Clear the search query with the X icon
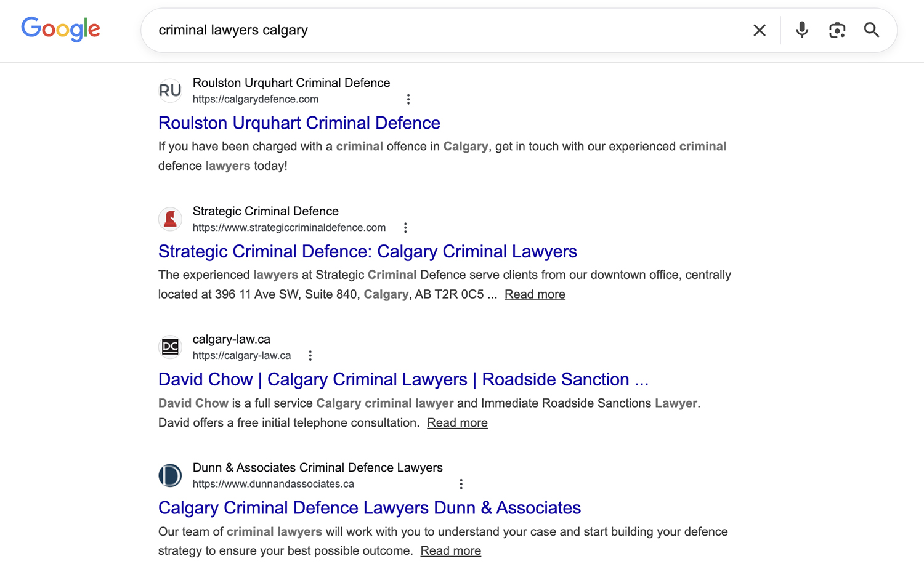The height and width of the screenshot is (588, 924). pos(759,30)
